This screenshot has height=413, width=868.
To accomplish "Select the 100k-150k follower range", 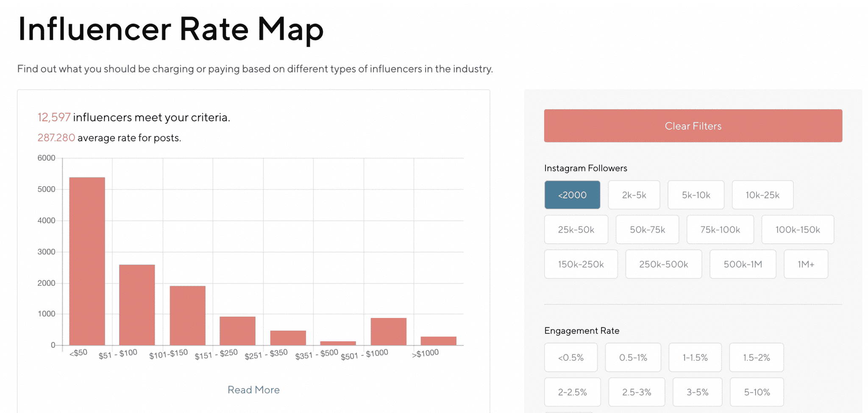I will [x=798, y=229].
